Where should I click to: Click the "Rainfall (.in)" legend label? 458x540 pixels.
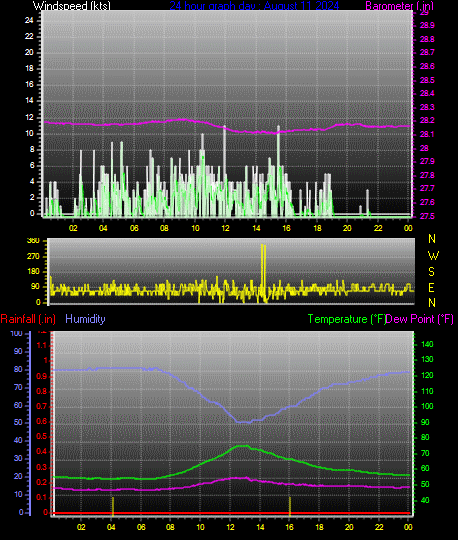coord(28,319)
